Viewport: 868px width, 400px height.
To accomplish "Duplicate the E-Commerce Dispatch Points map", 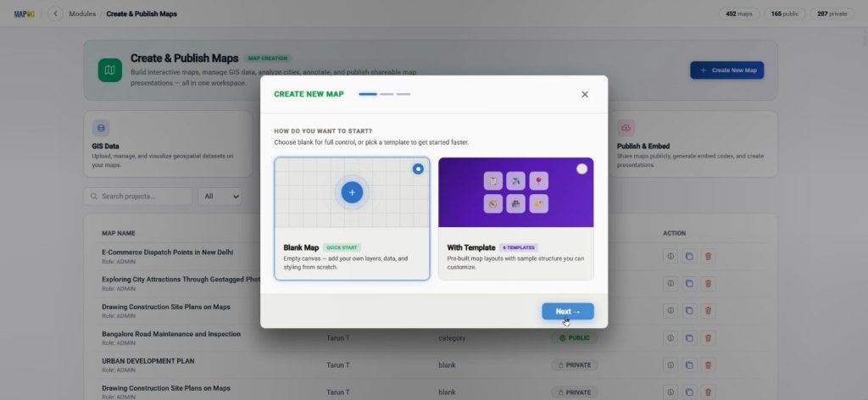I will 689,257.
